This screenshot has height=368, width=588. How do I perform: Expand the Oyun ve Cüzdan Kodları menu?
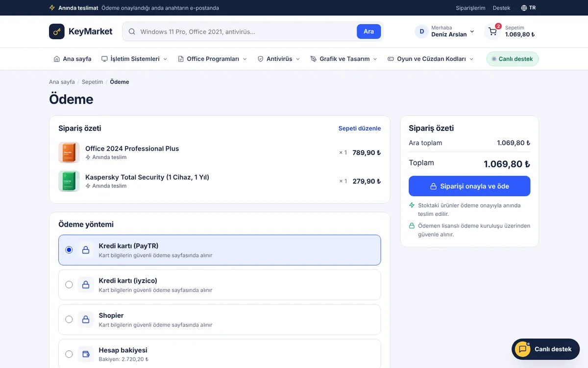tap(431, 59)
